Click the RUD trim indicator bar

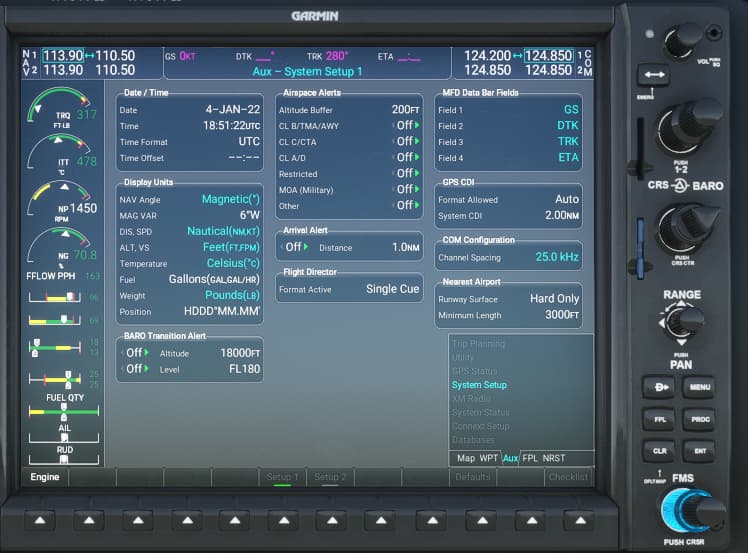tap(64, 459)
